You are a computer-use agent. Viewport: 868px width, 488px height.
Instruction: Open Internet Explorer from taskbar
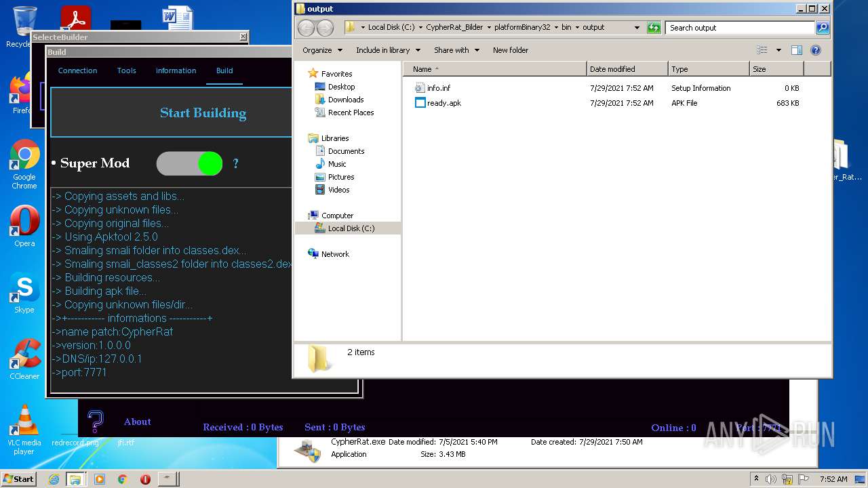pos(54,479)
